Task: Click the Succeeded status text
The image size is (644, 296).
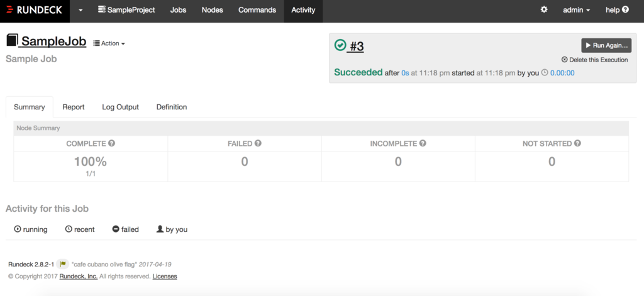Action: [x=358, y=72]
